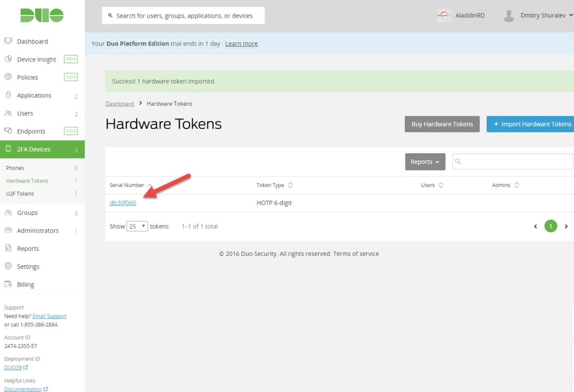Image resolution: width=574 pixels, height=392 pixels.
Task: Click the Administrators badge icon
Action: (x=8, y=230)
